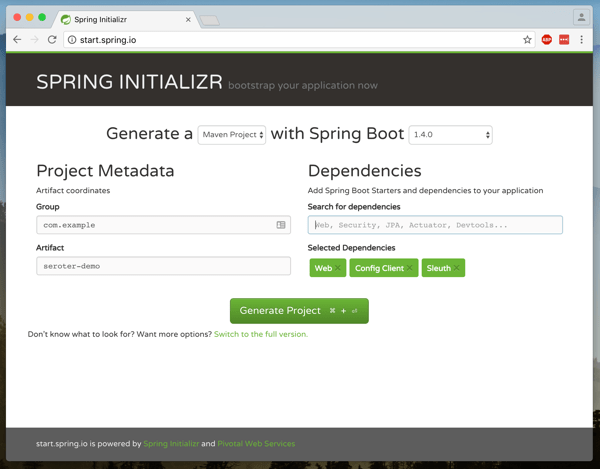The height and width of the screenshot is (469, 600).
Task: Follow the Switch to the full version link
Action: tap(260, 334)
